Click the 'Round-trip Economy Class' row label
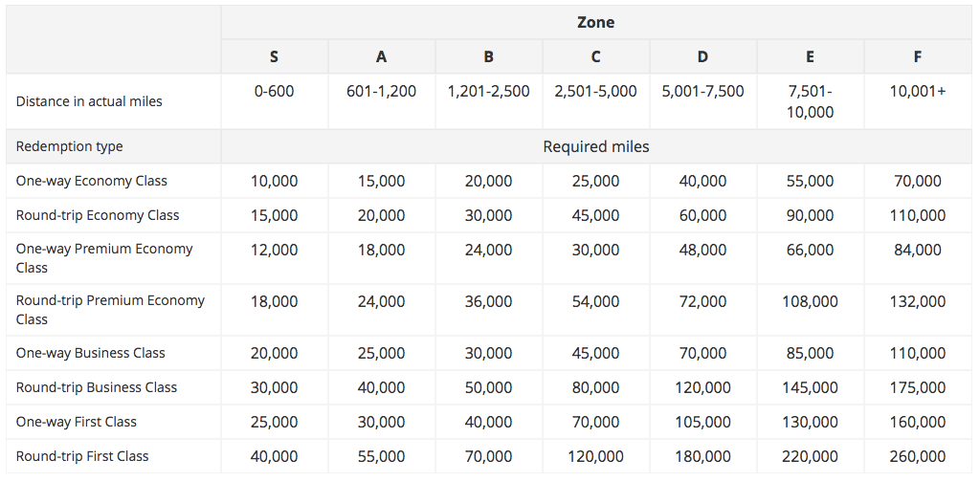 98,215
